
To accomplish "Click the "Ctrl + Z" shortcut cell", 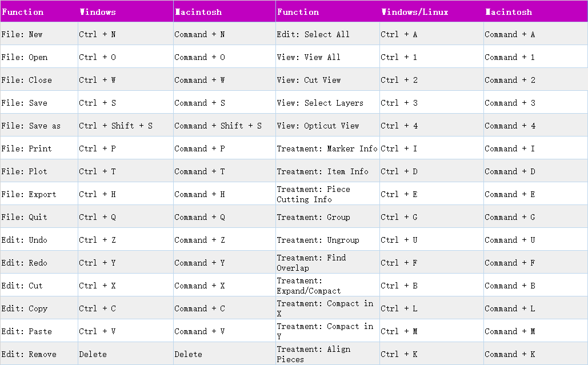I will [x=98, y=240].
